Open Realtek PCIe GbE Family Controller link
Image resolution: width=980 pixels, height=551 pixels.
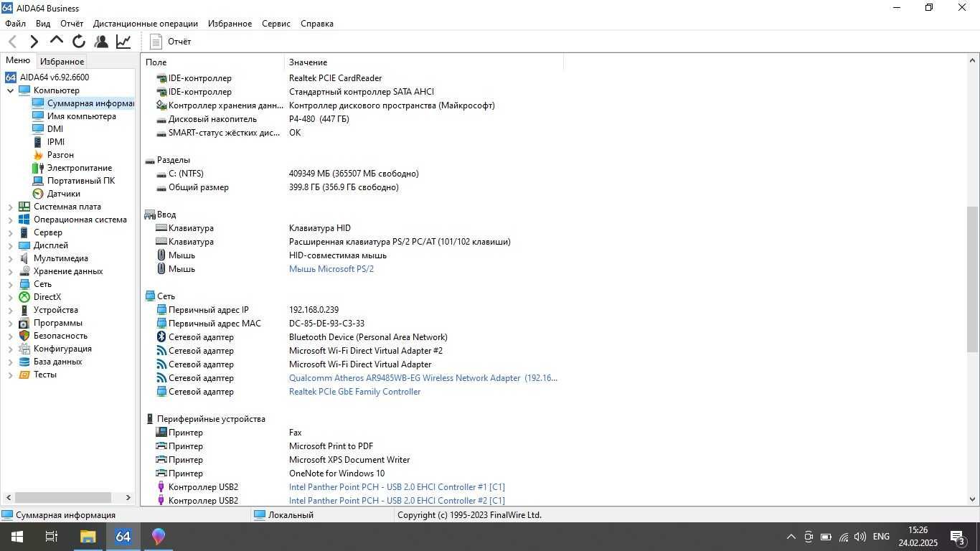coord(354,392)
